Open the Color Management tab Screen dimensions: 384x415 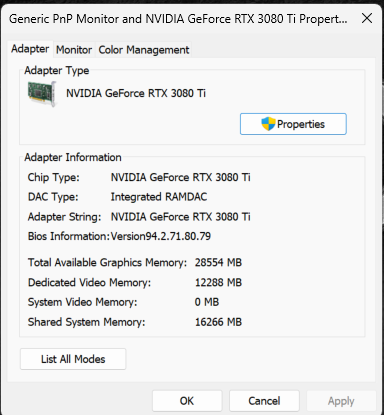(144, 50)
